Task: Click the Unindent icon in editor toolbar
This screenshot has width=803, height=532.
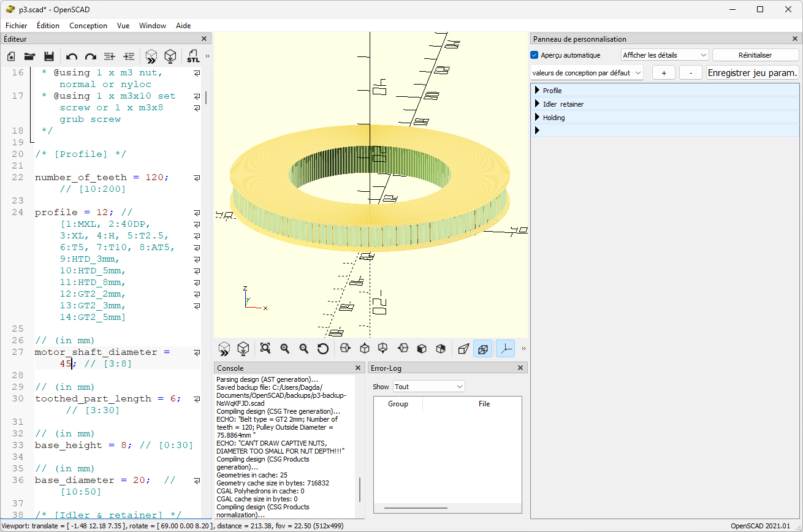Action: point(109,56)
